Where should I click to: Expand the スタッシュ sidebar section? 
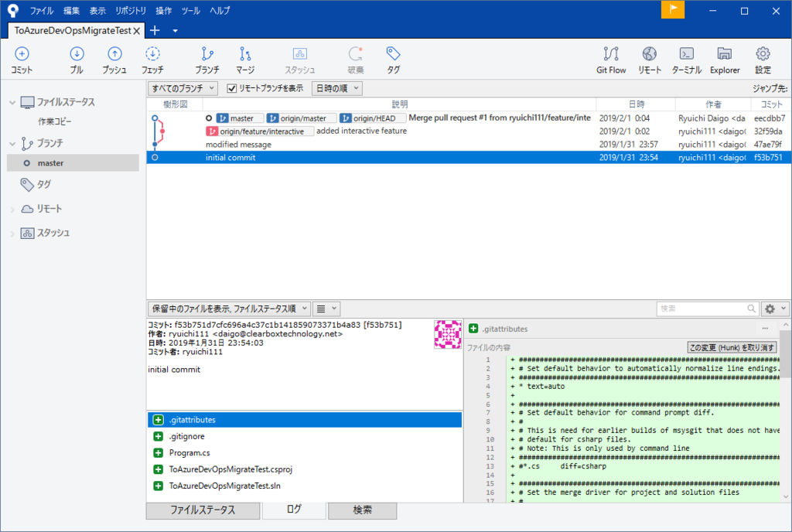[x=12, y=234]
